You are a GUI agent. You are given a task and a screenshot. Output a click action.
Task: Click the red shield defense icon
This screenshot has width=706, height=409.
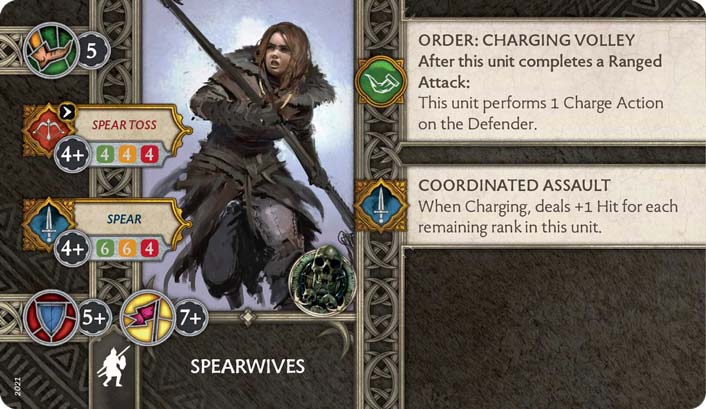click(x=51, y=318)
